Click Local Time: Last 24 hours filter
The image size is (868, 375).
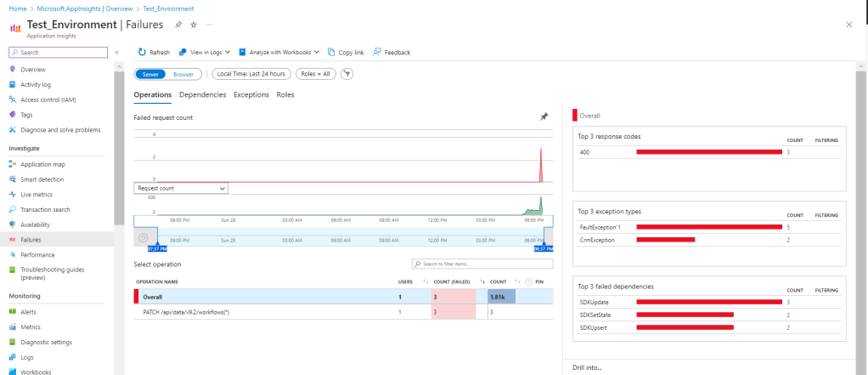(x=251, y=74)
